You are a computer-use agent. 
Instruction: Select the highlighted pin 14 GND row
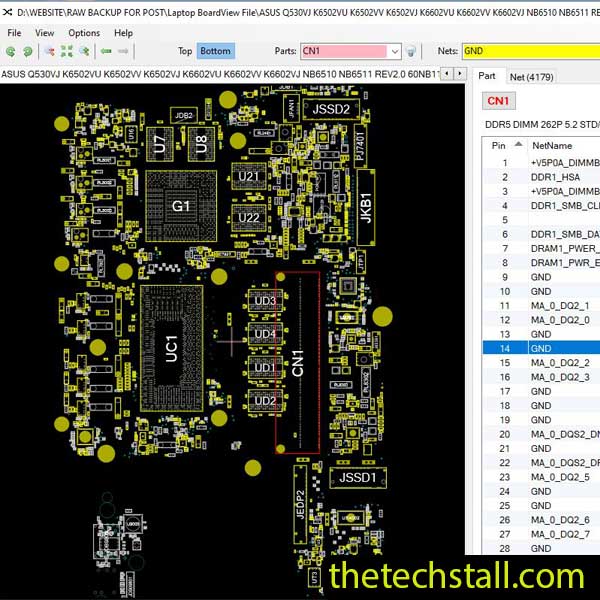(541, 348)
